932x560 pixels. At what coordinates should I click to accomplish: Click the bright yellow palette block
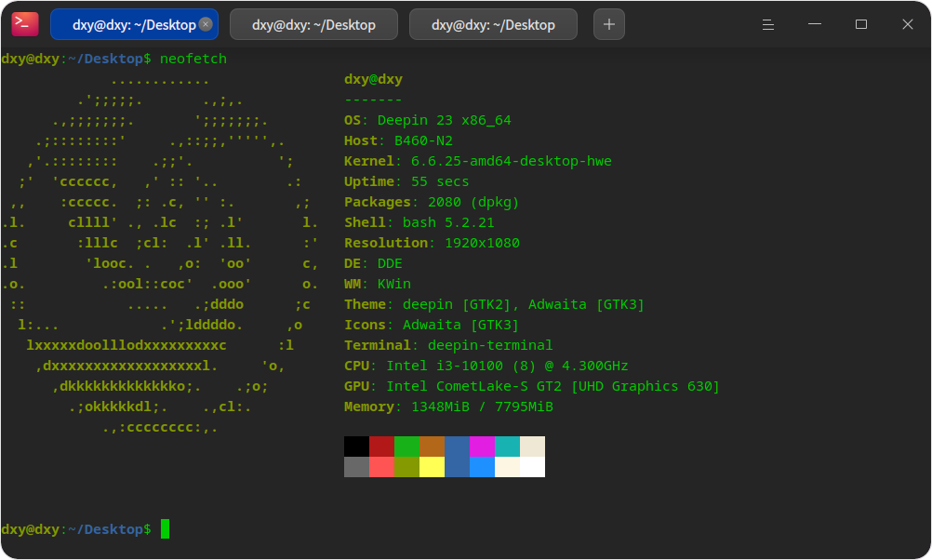(x=433, y=467)
